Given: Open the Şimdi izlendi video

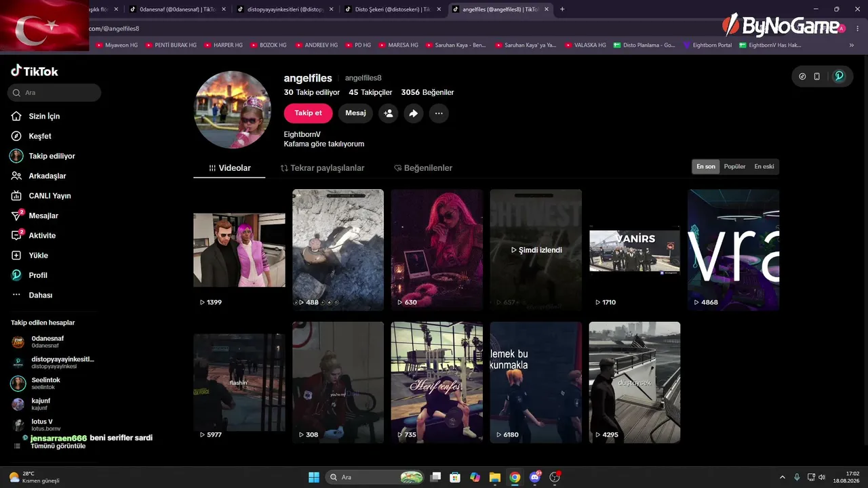Looking at the screenshot, I should [536, 250].
